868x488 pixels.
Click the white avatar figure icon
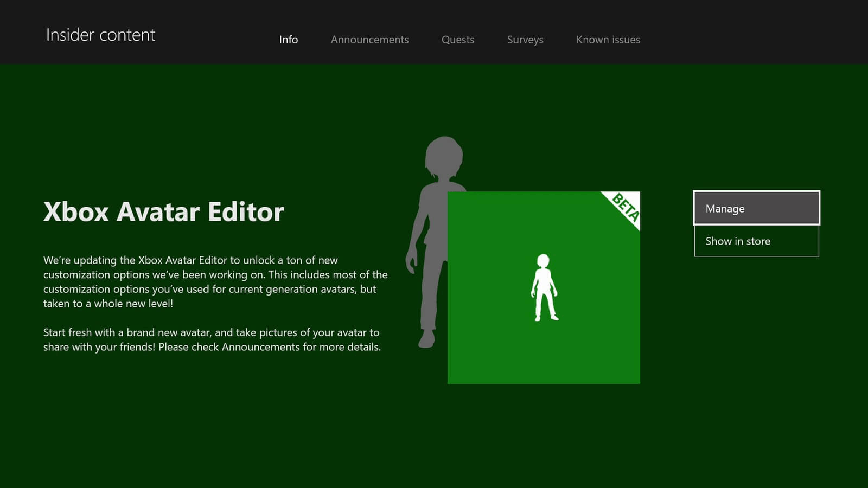click(x=544, y=287)
